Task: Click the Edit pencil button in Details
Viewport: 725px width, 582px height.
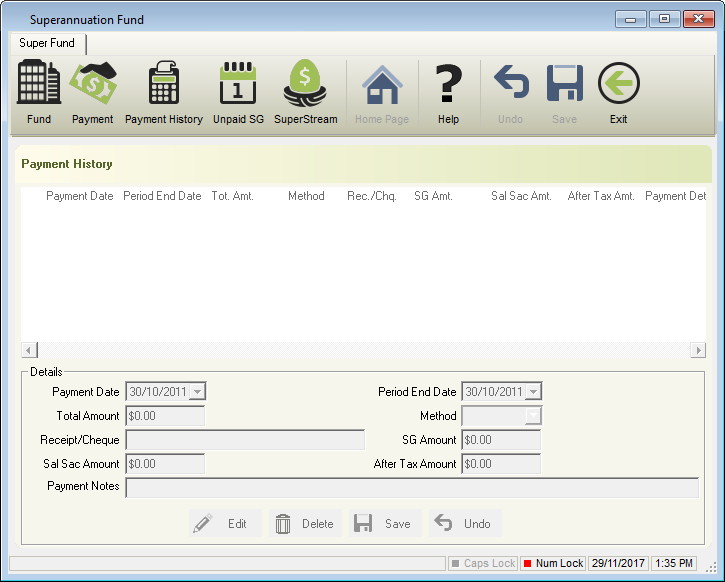Action: tap(225, 523)
